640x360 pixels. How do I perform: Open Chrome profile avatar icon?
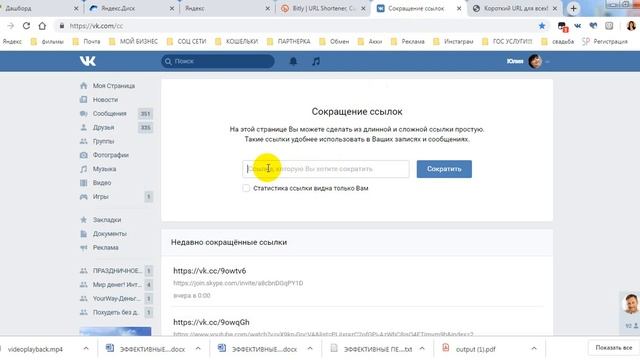pyautogui.click(x=631, y=26)
